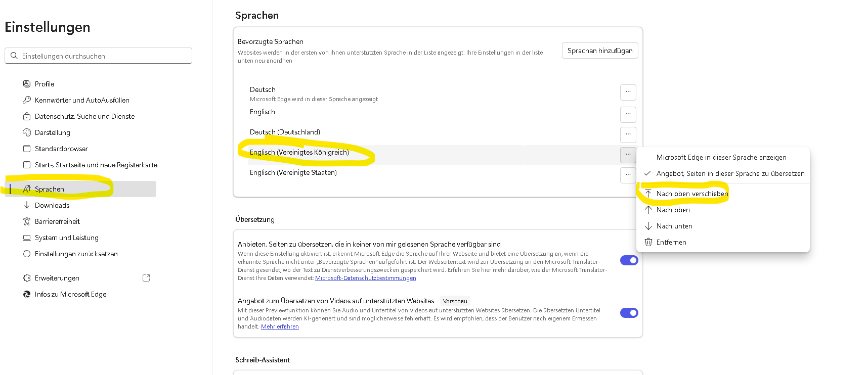The image size is (868, 375).
Task: Click the Start-, Startseite icon in sidebar
Action: pyautogui.click(x=27, y=165)
